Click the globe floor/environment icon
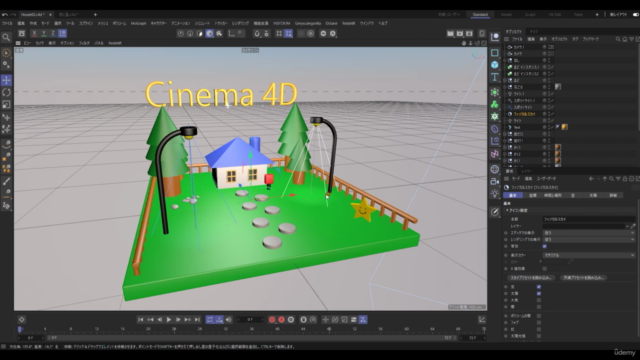Image resolution: width=640 pixels, height=360 pixels. tap(495, 169)
